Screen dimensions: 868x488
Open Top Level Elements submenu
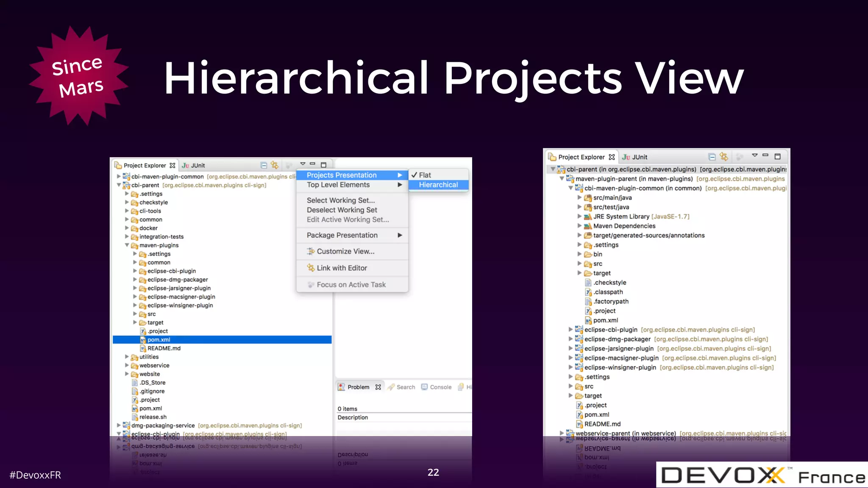point(353,185)
